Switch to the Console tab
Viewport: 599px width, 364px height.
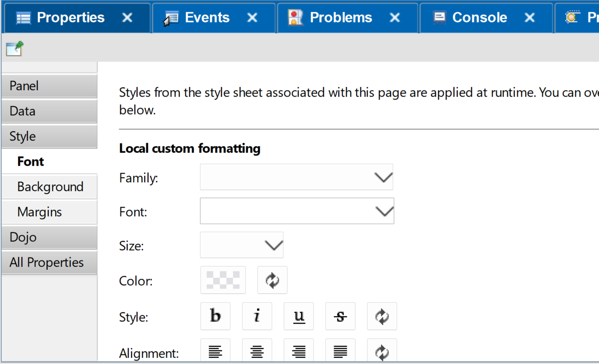(480, 18)
